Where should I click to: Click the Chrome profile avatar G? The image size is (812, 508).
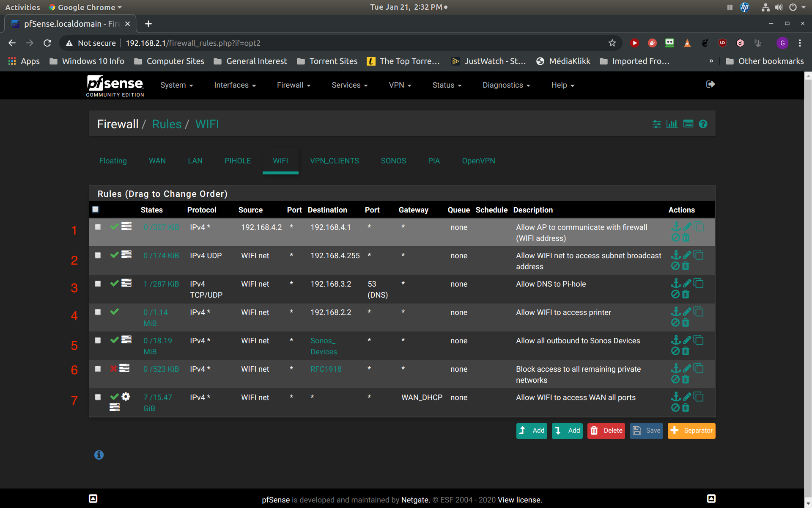(782, 43)
